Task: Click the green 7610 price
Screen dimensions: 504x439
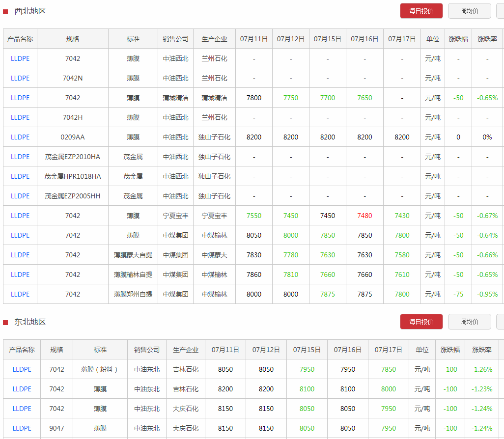Action: (x=402, y=274)
